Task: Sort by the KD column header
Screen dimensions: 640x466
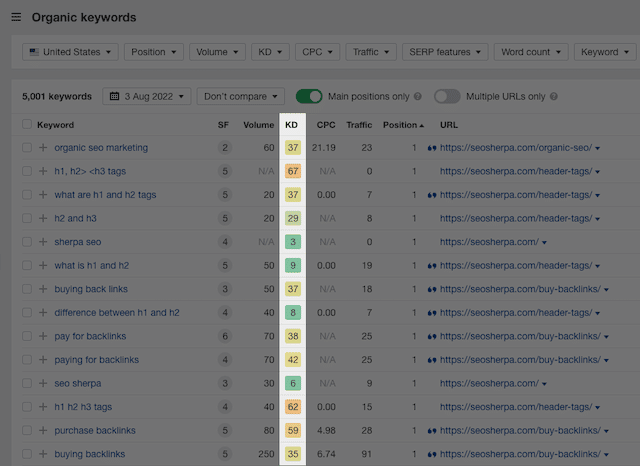Action: pos(291,125)
